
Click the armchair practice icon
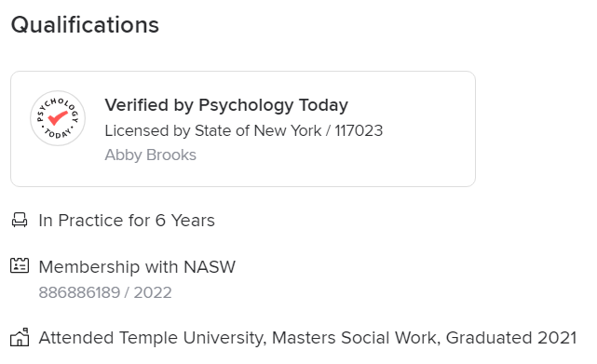coord(20,220)
